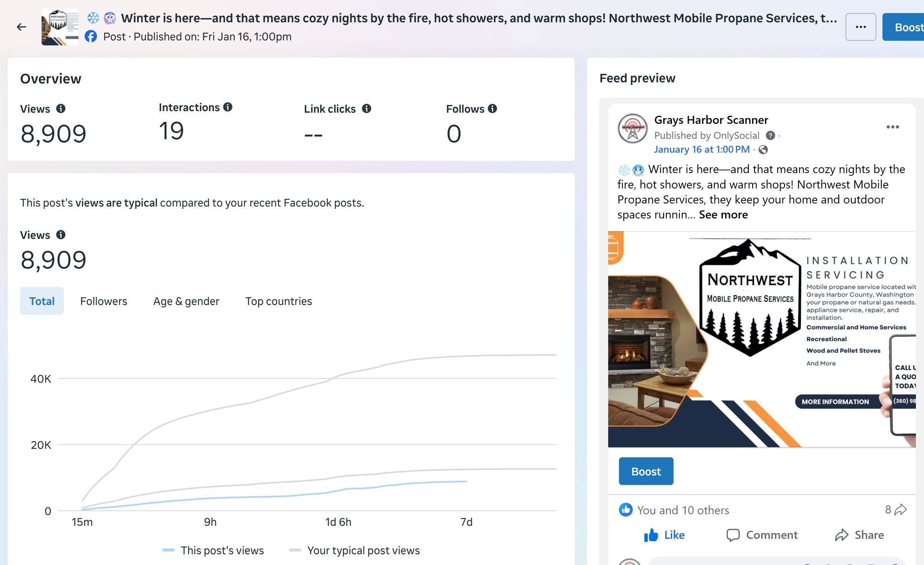
Task: Click the Interactions info icon
Action: 228,107
